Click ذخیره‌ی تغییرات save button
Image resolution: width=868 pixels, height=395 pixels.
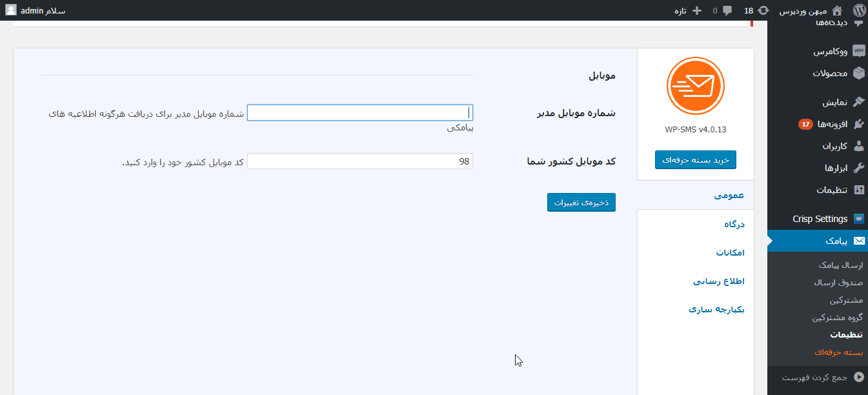click(x=581, y=202)
